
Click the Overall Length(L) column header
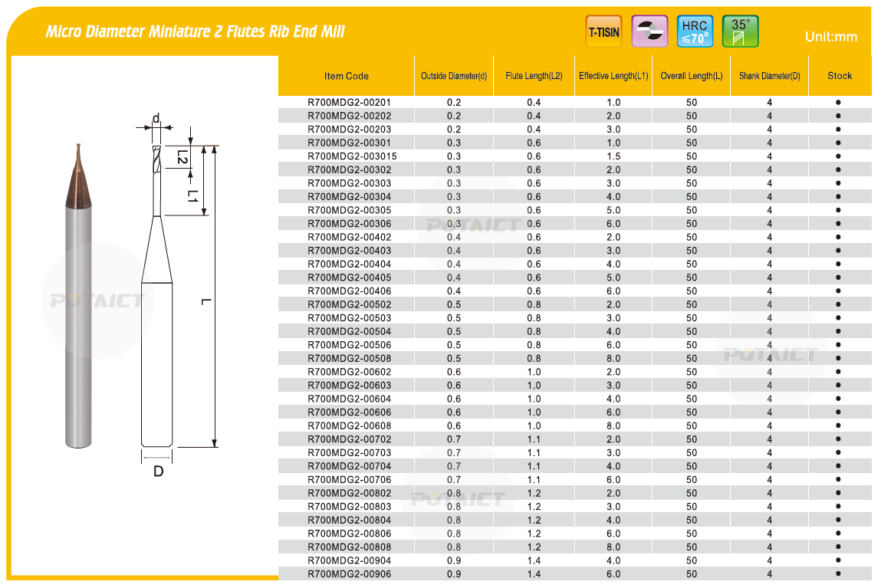point(692,76)
